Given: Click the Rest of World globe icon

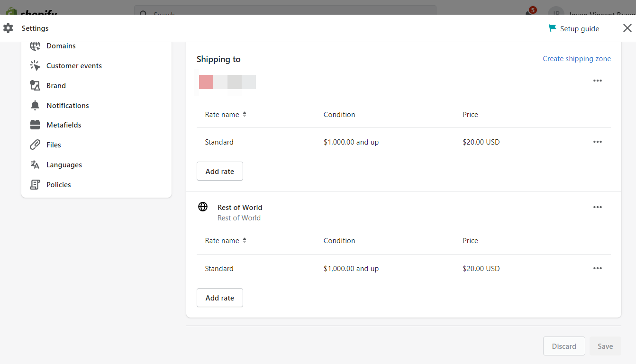Looking at the screenshot, I should (x=203, y=207).
